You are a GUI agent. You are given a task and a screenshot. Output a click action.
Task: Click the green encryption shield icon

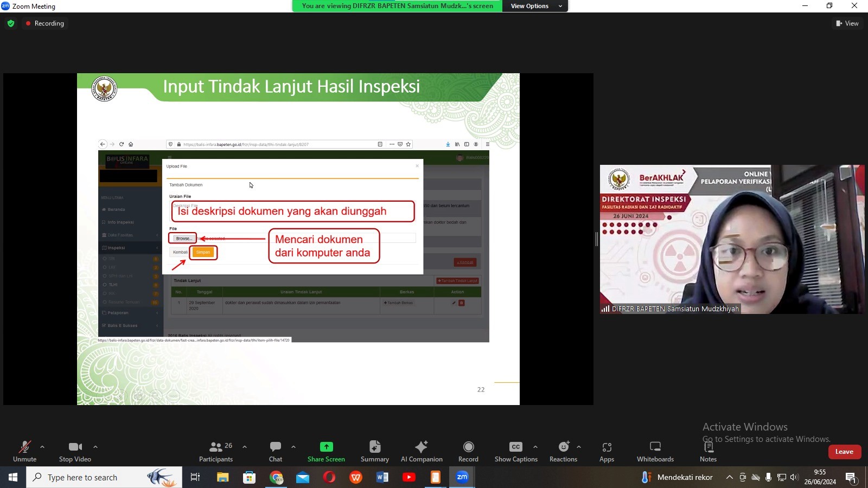click(11, 23)
